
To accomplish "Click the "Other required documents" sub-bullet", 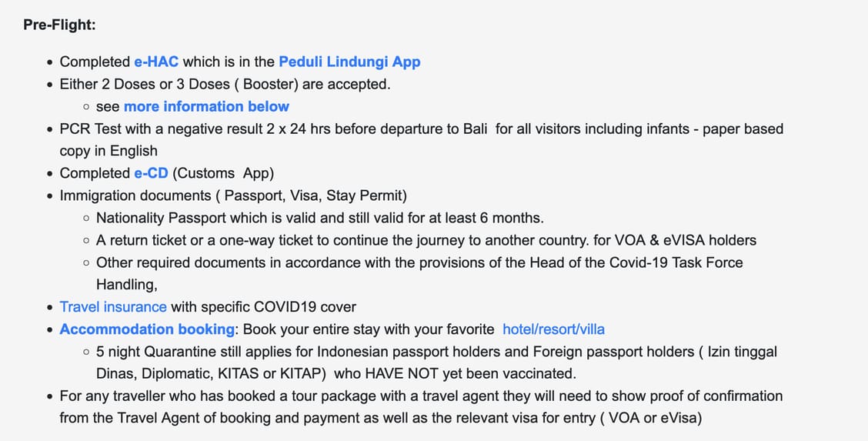I will point(419,262).
